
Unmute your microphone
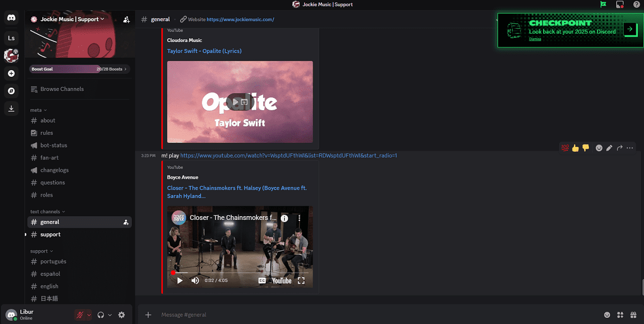(x=80, y=314)
